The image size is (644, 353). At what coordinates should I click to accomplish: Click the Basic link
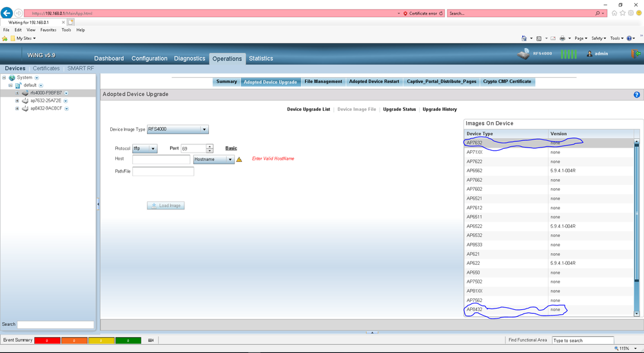[231, 148]
